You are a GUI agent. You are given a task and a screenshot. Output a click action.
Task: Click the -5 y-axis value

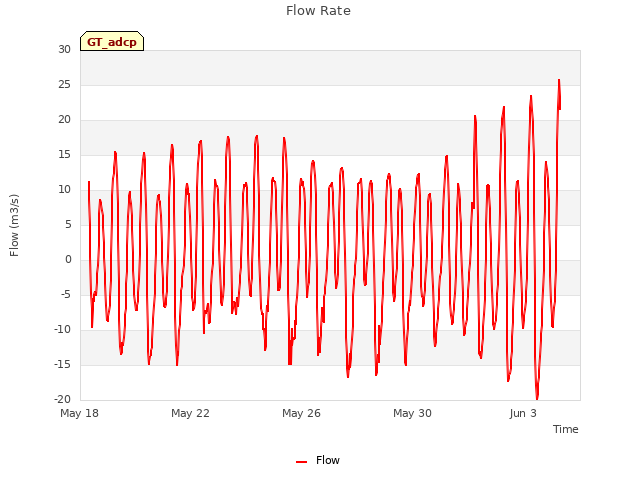point(66,295)
